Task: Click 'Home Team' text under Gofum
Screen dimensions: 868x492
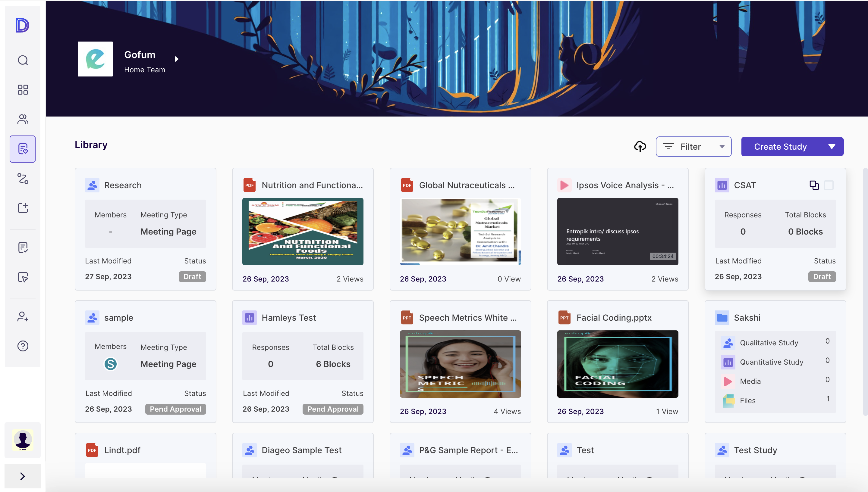Action: [x=144, y=70]
